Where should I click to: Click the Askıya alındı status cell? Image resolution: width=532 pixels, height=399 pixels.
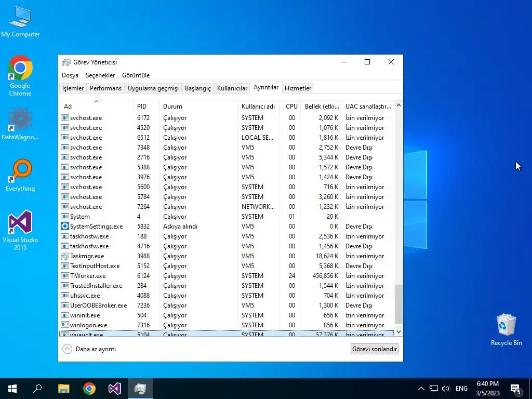tap(180, 227)
